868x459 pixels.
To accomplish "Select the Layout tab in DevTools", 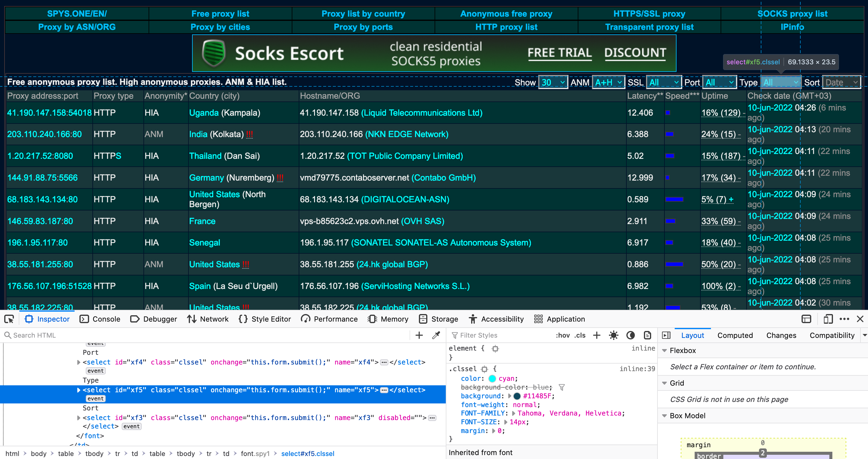I will click(692, 335).
